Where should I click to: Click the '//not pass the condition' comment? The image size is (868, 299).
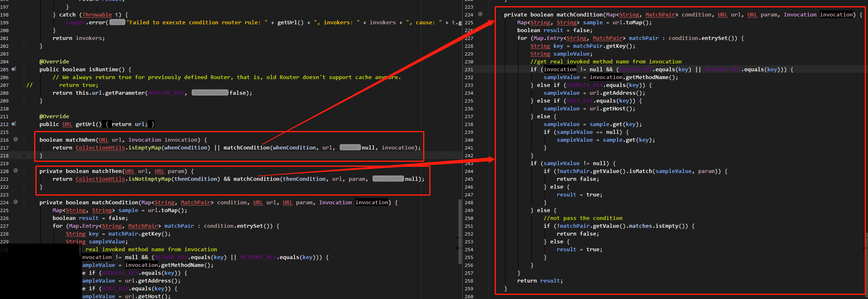point(583,218)
